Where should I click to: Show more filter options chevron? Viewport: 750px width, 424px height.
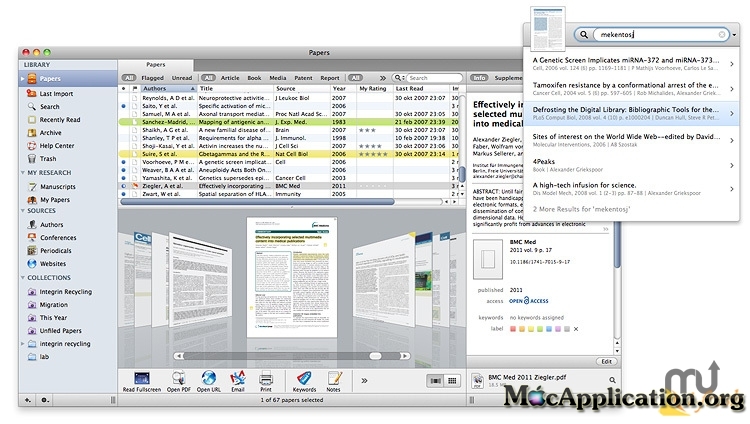[x=383, y=78]
